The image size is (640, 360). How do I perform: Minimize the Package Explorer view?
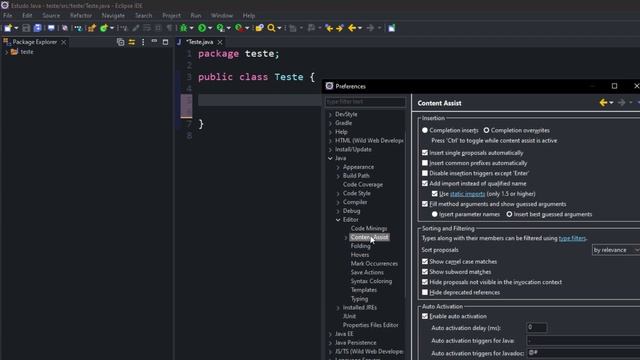154,42
